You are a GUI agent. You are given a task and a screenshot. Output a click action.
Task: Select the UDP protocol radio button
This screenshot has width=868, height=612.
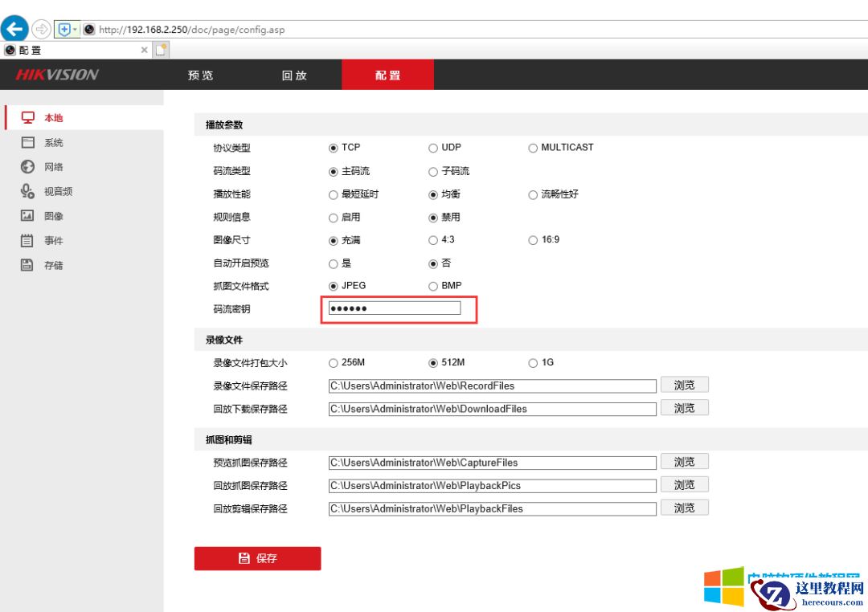click(x=432, y=148)
